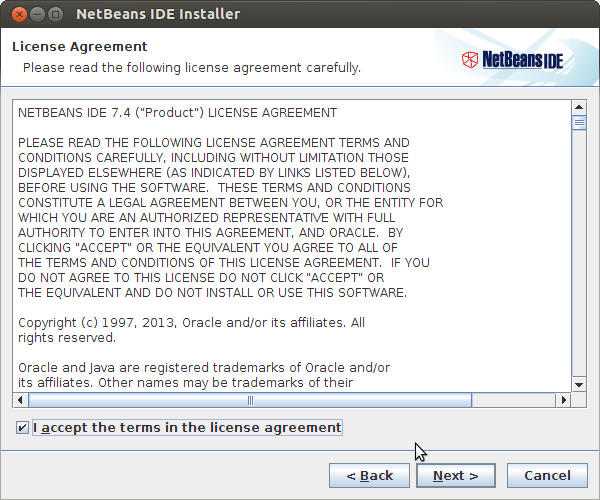Viewport: 600px width, 500px height.
Task: Proceed with the Next button
Action: click(456, 476)
